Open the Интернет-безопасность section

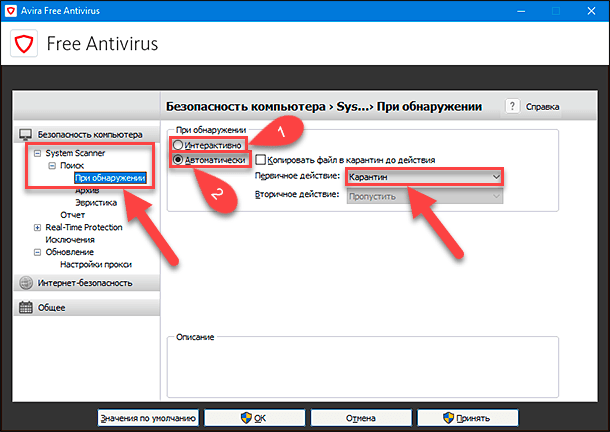click(x=87, y=283)
